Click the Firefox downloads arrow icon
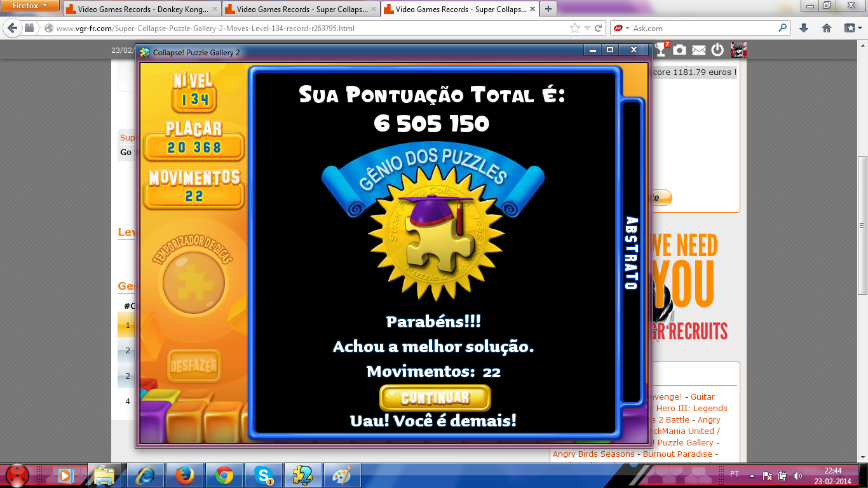The width and height of the screenshot is (868, 488). coord(804,28)
